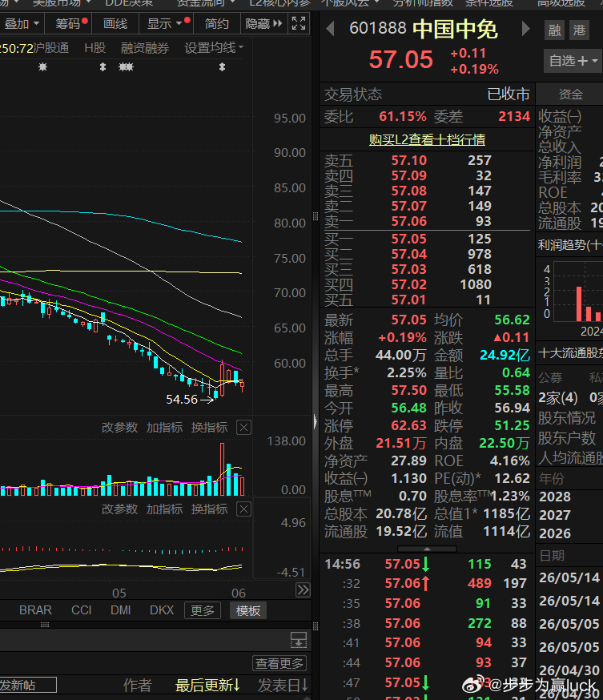603x700 pixels.
Task: Select the 买一 57.05 order row
Action: [427, 239]
